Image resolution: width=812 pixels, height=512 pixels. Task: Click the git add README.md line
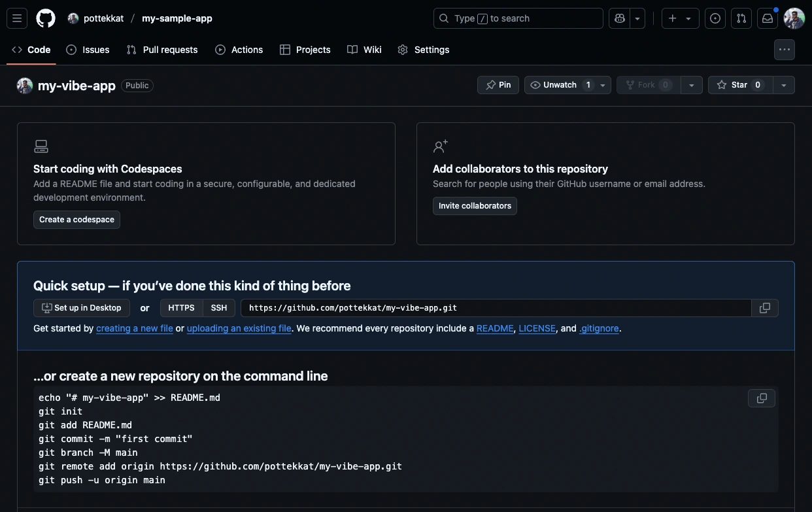pyautogui.click(x=85, y=425)
